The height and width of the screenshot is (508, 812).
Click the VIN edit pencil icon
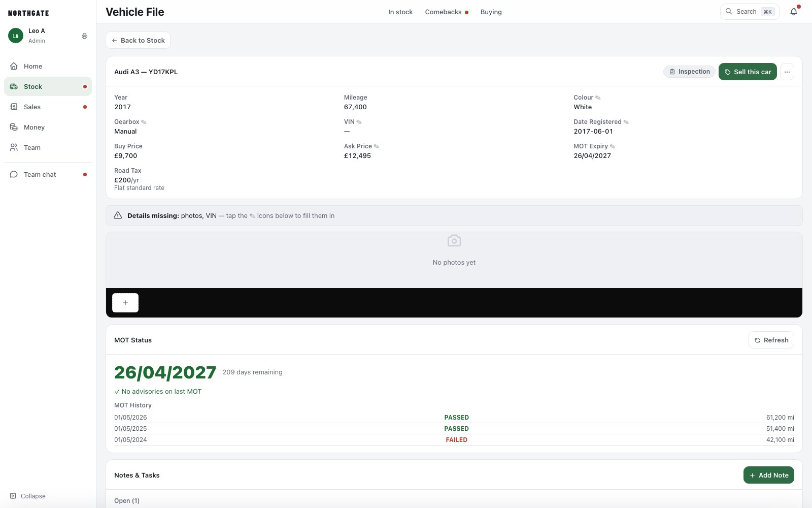coord(359,122)
